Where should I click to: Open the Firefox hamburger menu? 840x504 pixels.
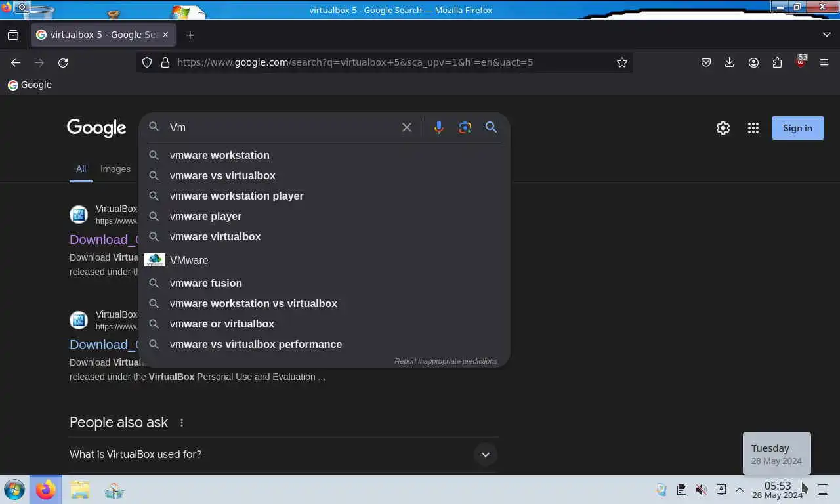[x=824, y=62]
